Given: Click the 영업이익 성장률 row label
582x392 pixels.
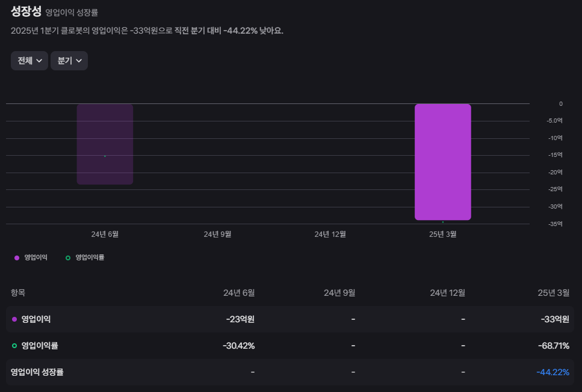Looking at the screenshot, I should point(37,372).
